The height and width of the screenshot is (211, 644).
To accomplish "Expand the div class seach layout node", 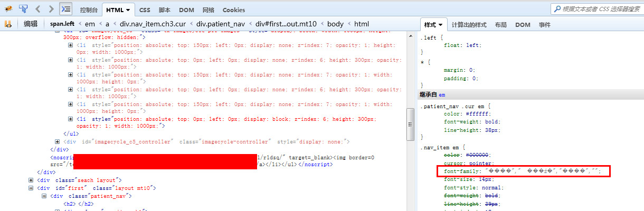I will click(x=31, y=180).
